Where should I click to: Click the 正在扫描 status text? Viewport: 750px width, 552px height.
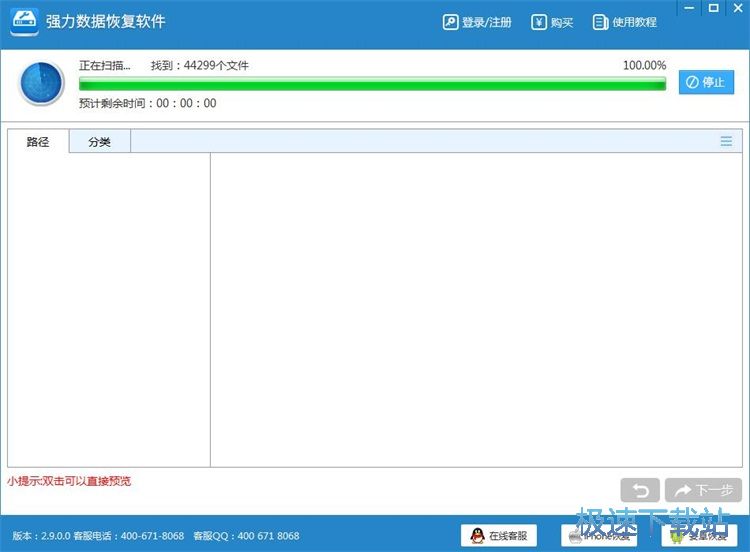[x=105, y=66]
